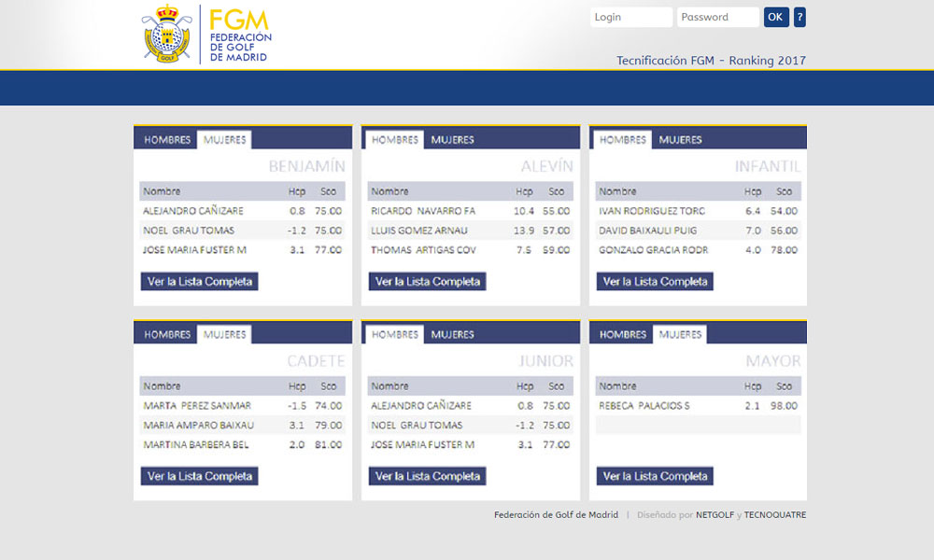The height and width of the screenshot is (560, 934).
Task: Click the FGM federation crest logo
Action: tap(163, 34)
